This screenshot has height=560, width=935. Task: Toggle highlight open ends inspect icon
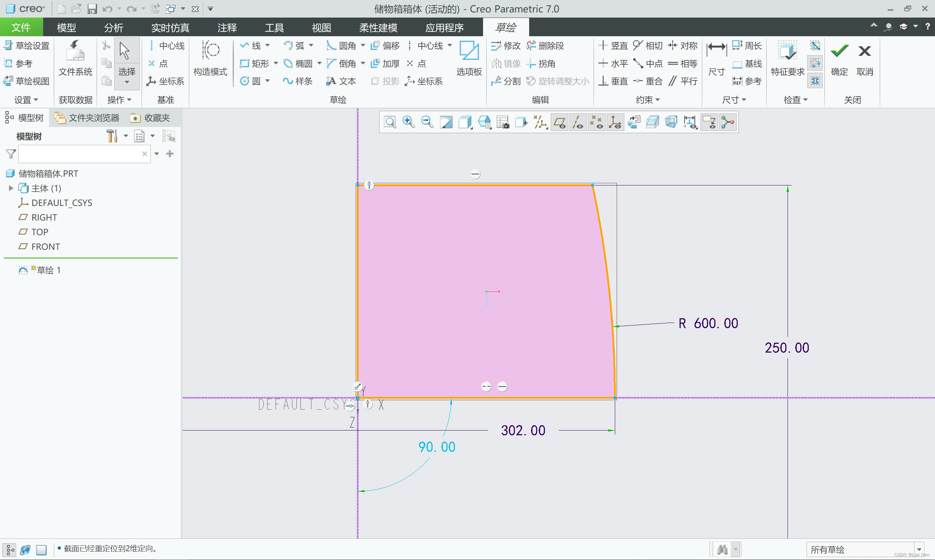[815, 63]
